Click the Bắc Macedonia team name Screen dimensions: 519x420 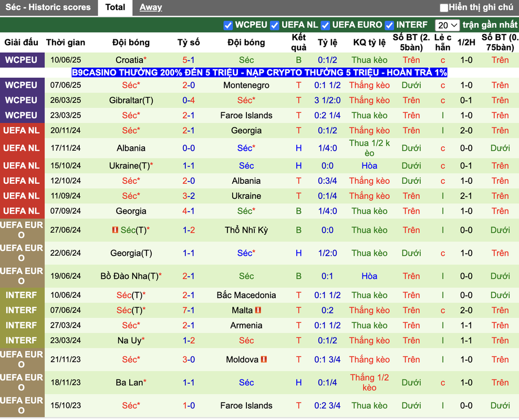pos(246,295)
